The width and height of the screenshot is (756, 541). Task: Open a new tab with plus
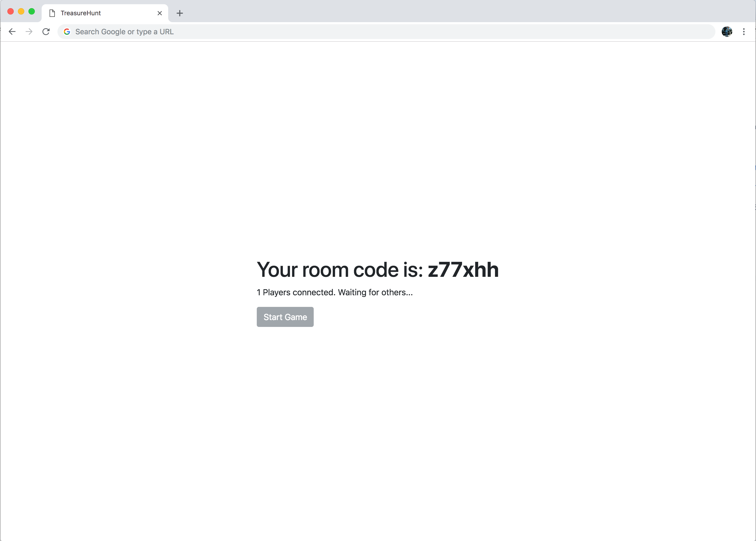click(x=180, y=13)
